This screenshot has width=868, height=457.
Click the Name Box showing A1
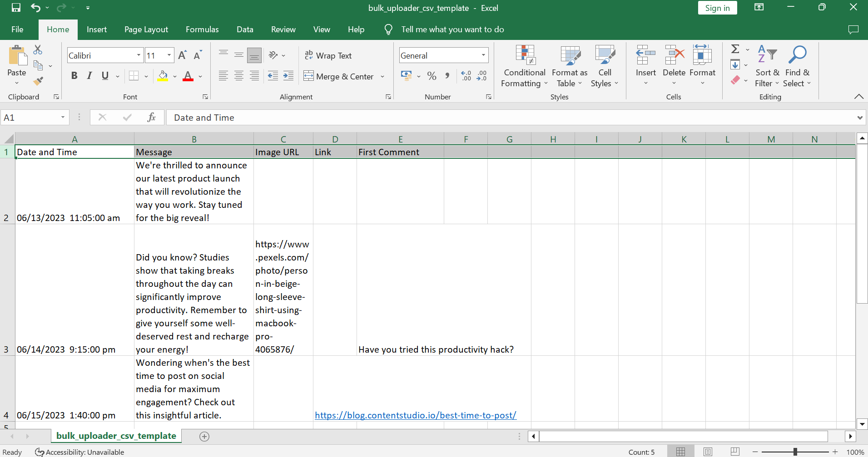35,118
